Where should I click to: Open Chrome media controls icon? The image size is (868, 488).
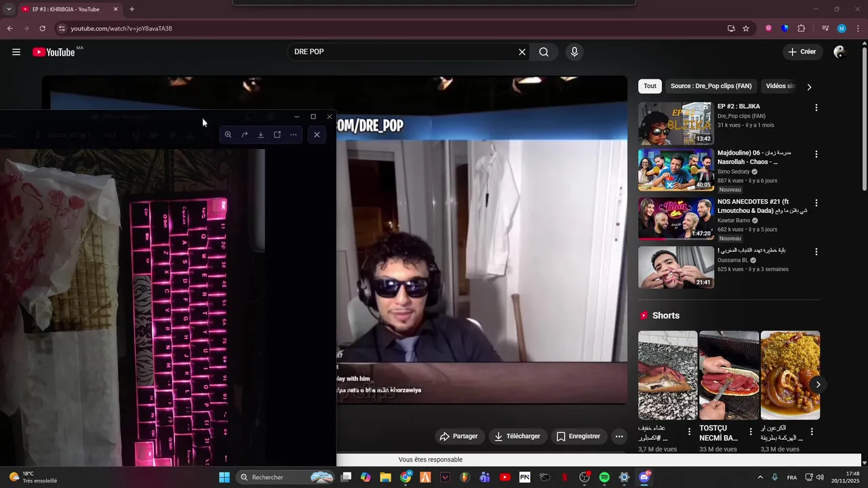[x=825, y=28]
